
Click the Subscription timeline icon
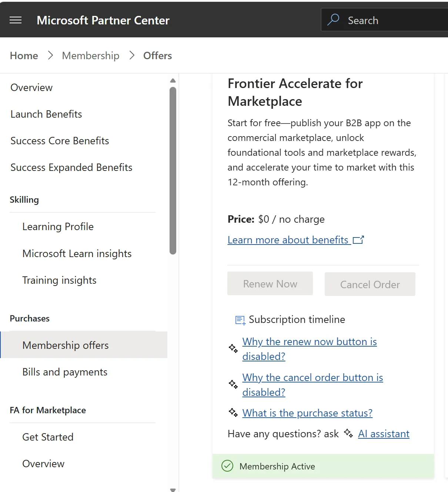[240, 320]
